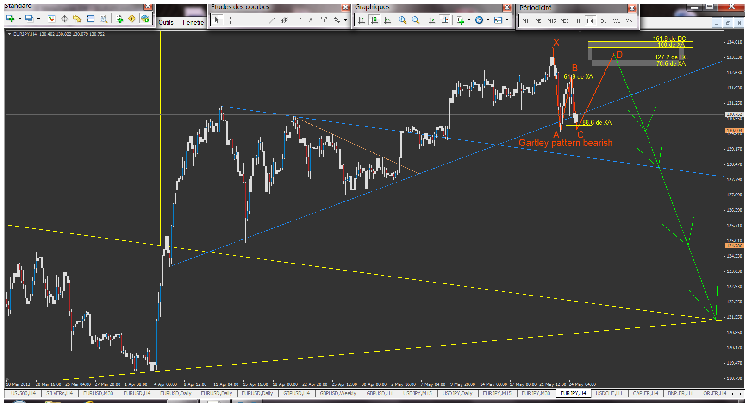Expand the Indicators dropdown arrow
The height and width of the screenshot is (403, 749).
pos(469,20)
